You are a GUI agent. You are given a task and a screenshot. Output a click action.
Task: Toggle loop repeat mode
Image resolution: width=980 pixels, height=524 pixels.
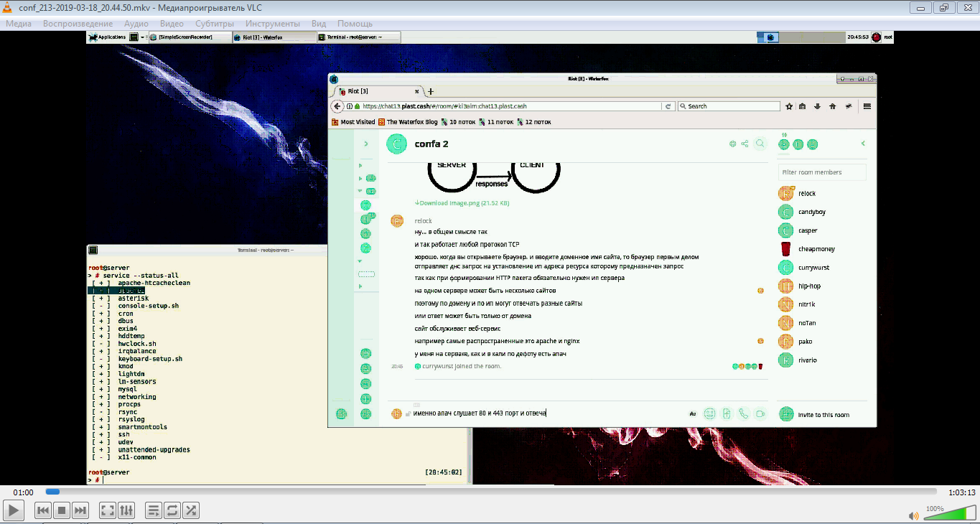coord(172,510)
